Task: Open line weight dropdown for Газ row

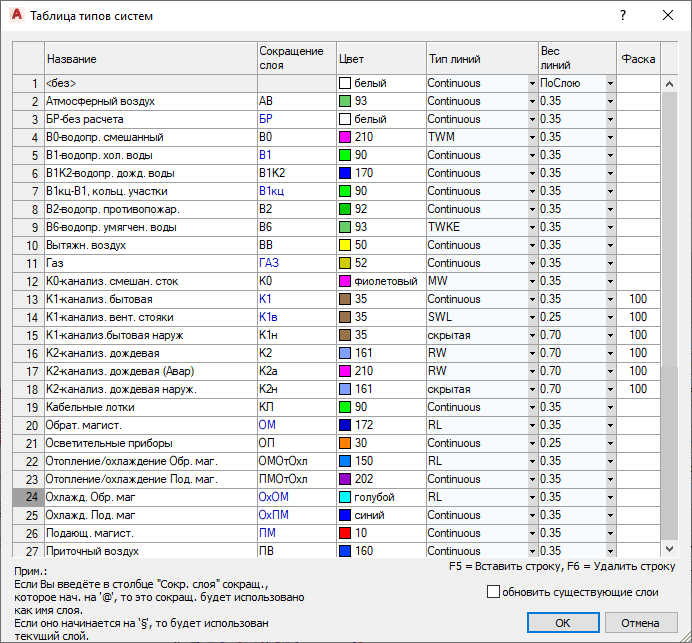Action: click(610, 263)
